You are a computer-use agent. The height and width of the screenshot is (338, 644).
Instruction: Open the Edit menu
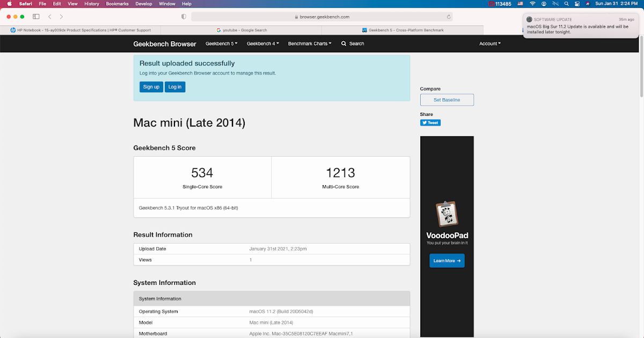pos(56,4)
